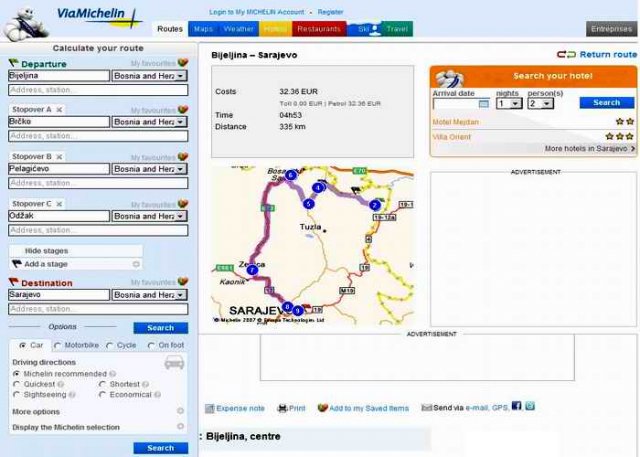Open the Maps tab
This screenshot has width=640, height=457.
(203, 29)
